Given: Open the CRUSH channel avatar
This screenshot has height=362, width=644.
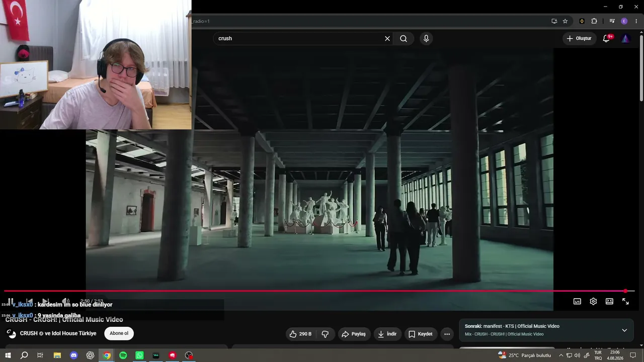Looking at the screenshot, I should click(11, 333).
